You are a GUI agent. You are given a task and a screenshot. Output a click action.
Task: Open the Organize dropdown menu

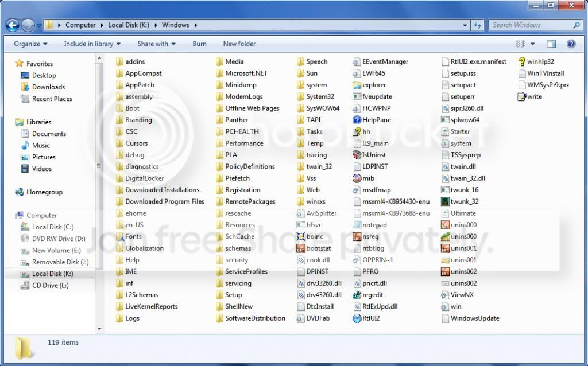tap(30, 44)
